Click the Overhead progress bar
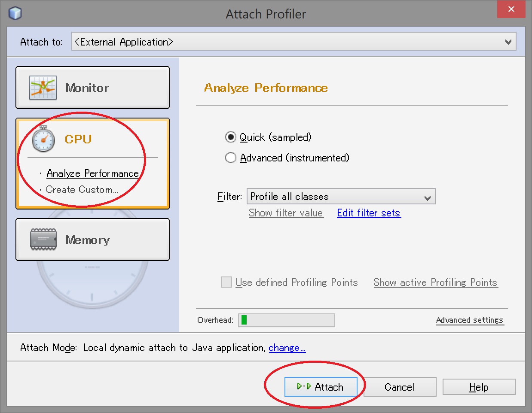The image size is (532, 413). click(x=287, y=320)
